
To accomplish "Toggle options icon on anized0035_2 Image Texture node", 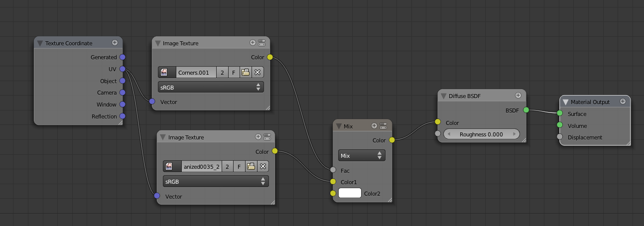I will tap(267, 137).
